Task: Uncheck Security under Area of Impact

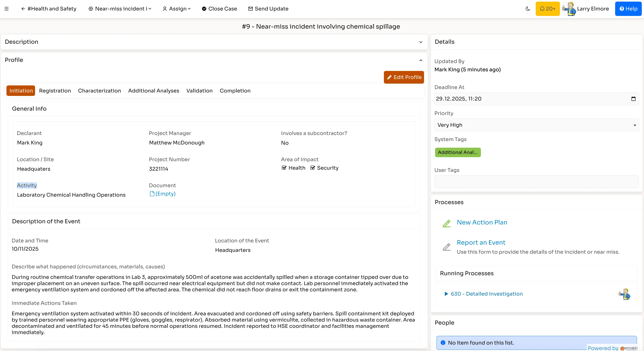Action: 313,168
